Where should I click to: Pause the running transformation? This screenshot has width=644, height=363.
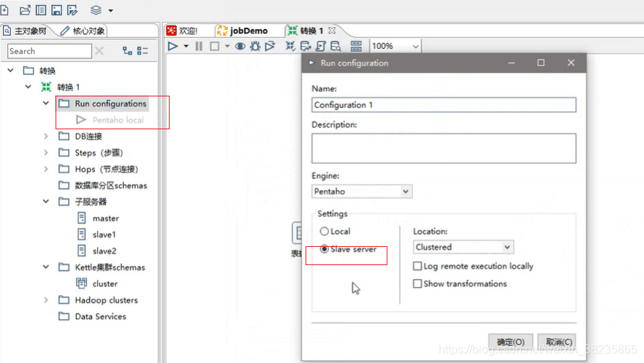tap(199, 46)
